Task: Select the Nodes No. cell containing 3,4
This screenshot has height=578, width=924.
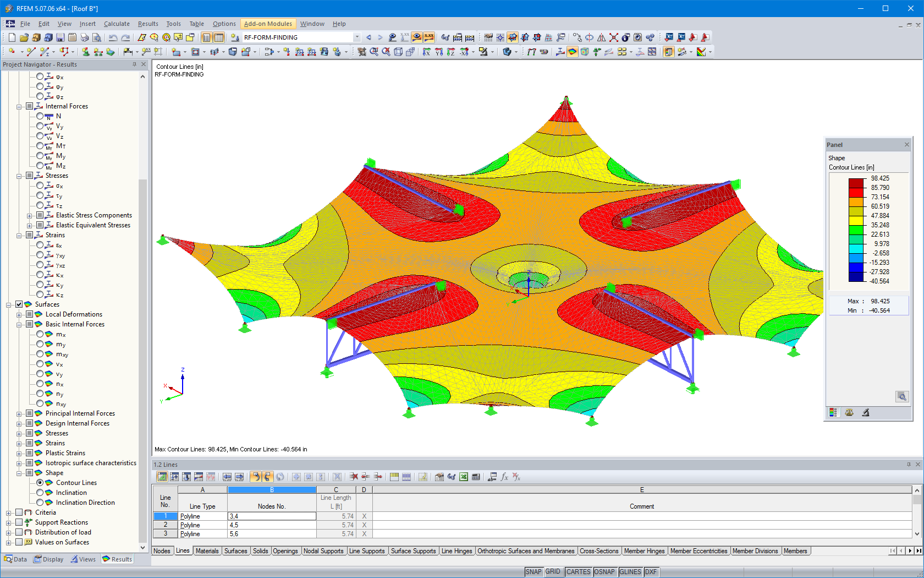Action: [271, 516]
